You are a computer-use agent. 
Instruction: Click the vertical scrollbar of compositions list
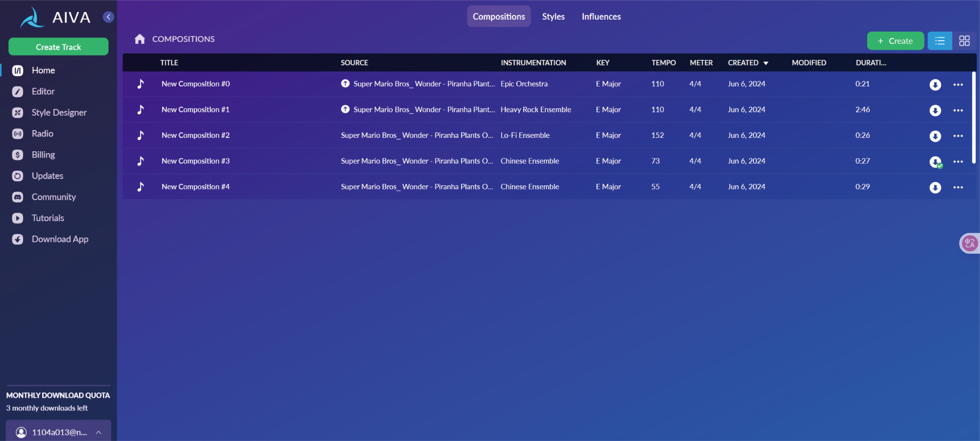(974, 117)
